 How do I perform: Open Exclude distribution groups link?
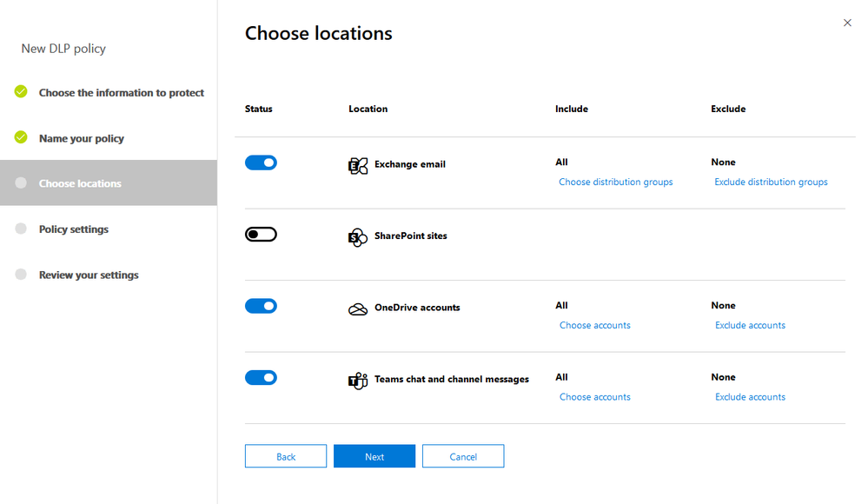[x=772, y=182]
